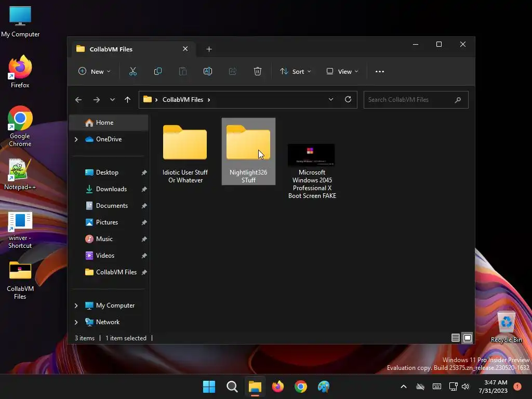Open the touch keyboard tray icon
The height and width of the screenshot is (399, 532).
coord(436,387)
